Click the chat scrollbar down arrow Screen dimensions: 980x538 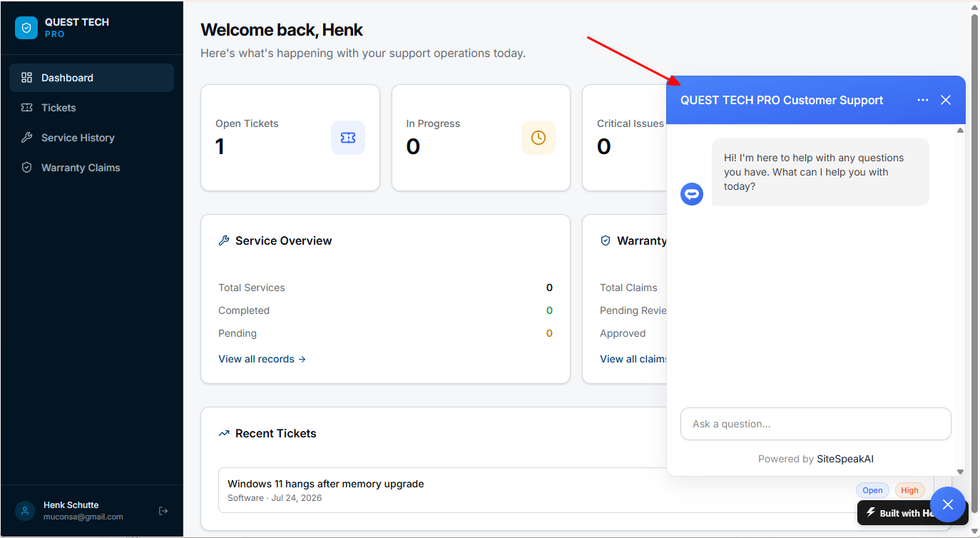coord(960,472)
